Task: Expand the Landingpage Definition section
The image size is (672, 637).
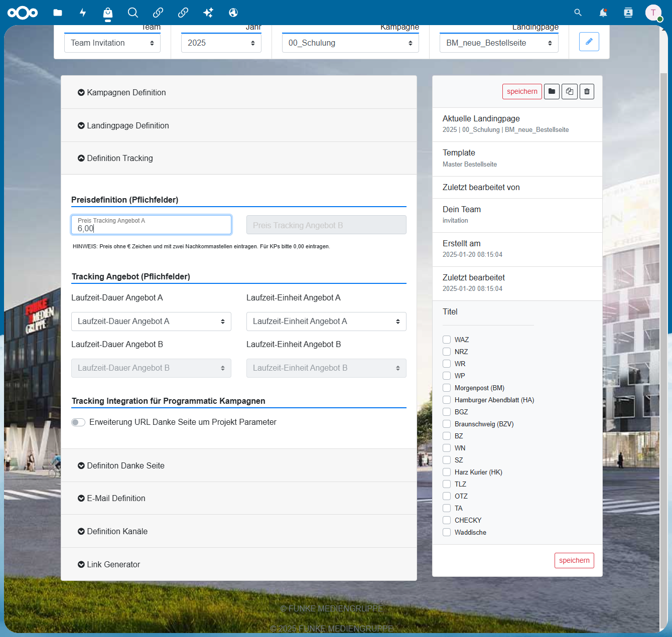Action: (x=239, y=125)
